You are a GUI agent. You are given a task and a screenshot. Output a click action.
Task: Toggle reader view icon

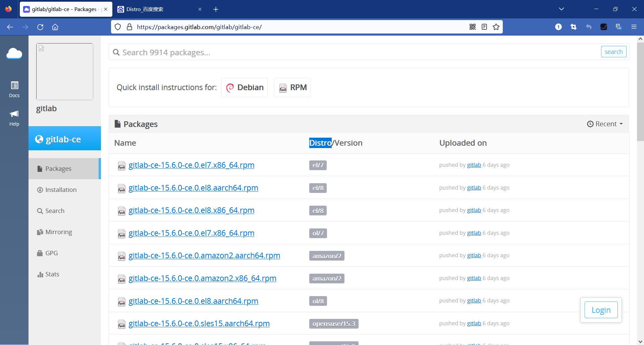484,27
